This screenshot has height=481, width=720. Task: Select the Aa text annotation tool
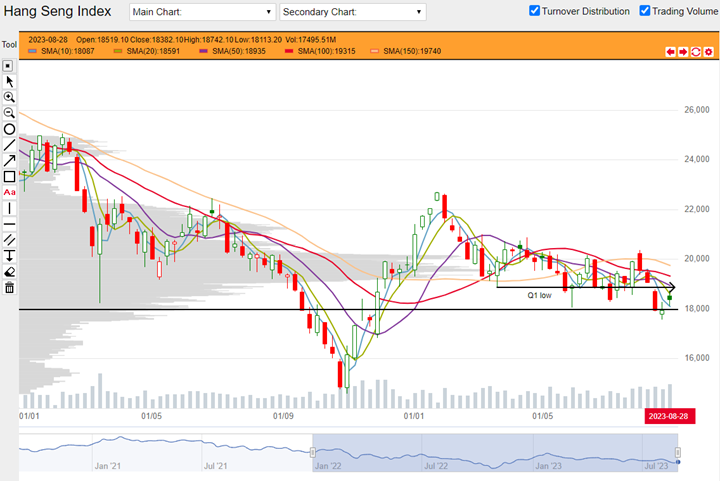pos(9,192)
